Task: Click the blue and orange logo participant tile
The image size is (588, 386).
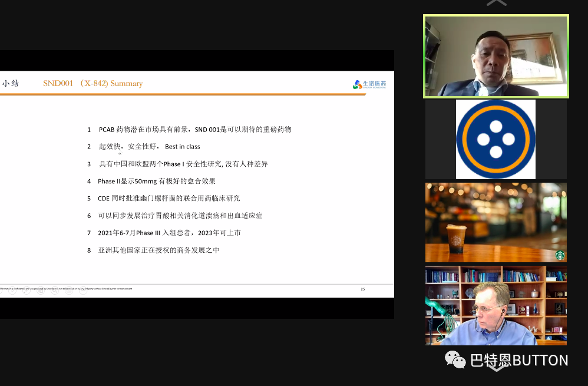Action: (x=495, y=139)
